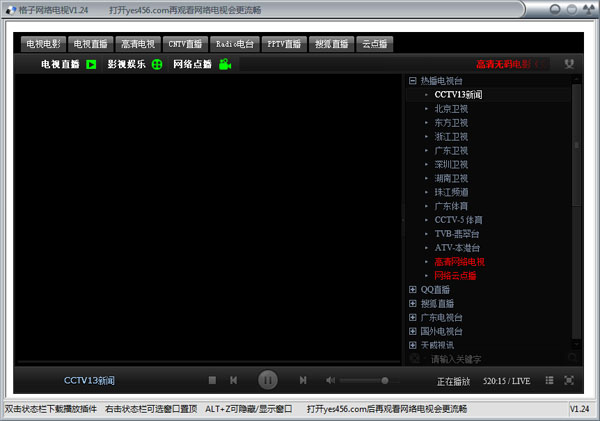Viewport: 600px width, 421px height.
Task: Collapse the 热播电视台 tree group
Action: tap(412, 81)
